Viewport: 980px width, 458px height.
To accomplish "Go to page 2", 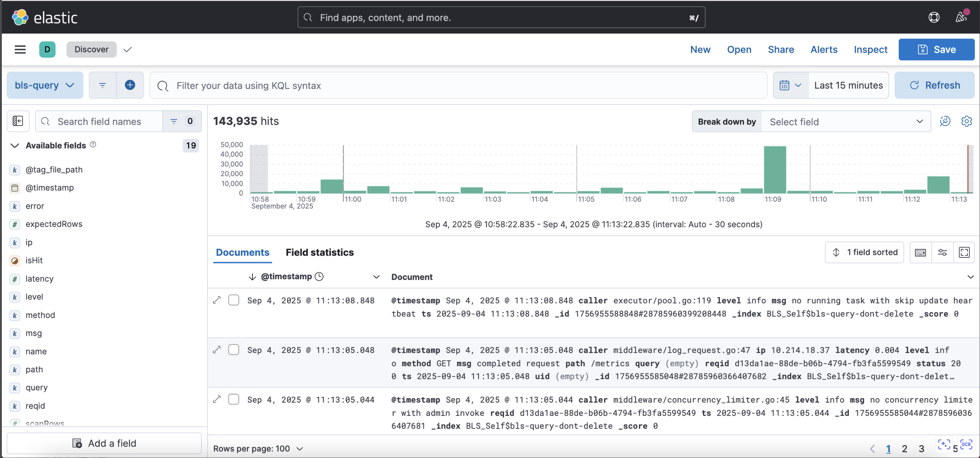I will (x=904, y=448).
